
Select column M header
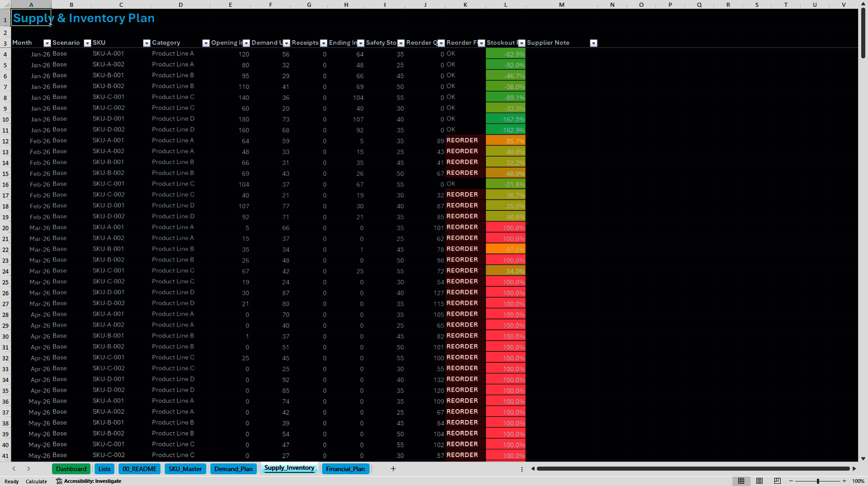561,5
